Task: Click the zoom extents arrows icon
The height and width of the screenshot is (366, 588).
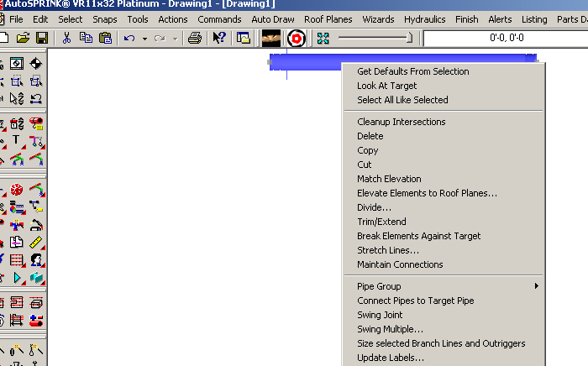Action: click(323, 38)
